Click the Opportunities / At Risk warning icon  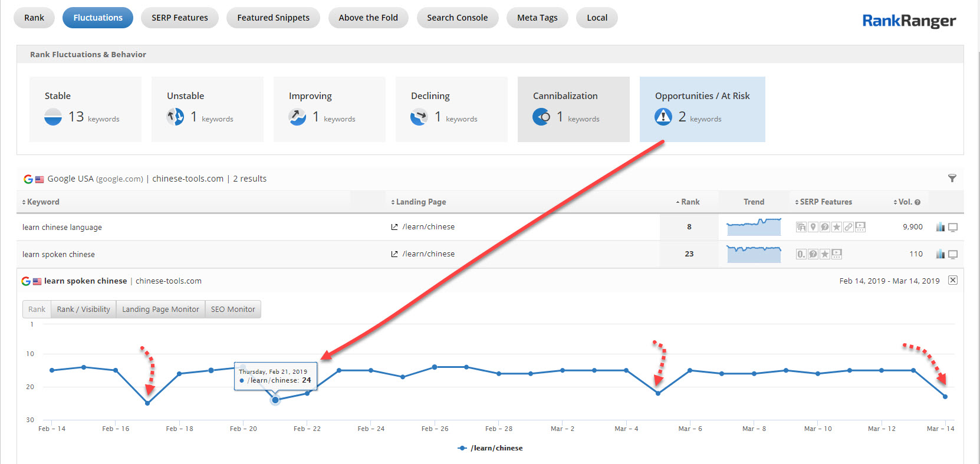[663, 117]
